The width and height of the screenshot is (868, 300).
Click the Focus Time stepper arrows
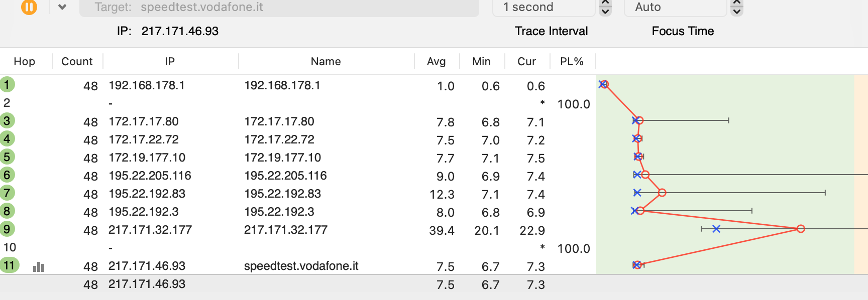[737, 8]
